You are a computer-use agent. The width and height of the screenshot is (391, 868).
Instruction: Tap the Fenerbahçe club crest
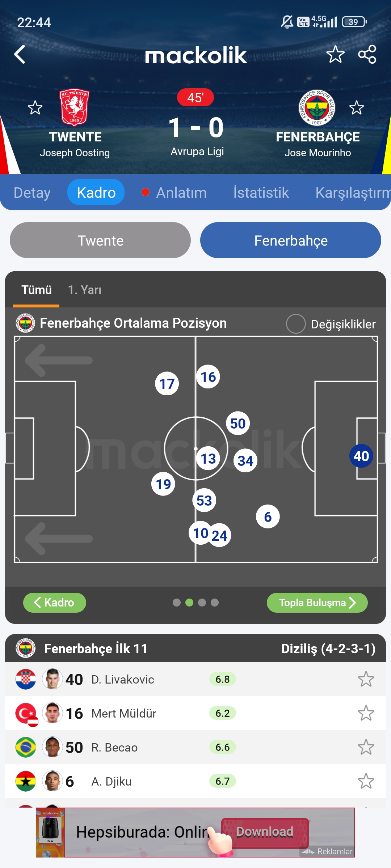pos(317,107)
